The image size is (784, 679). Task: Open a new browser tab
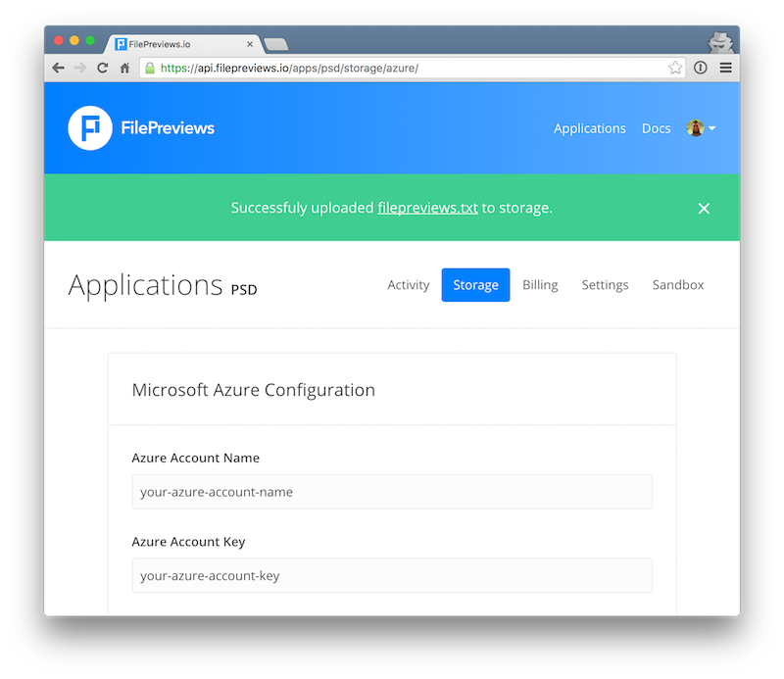276,44
